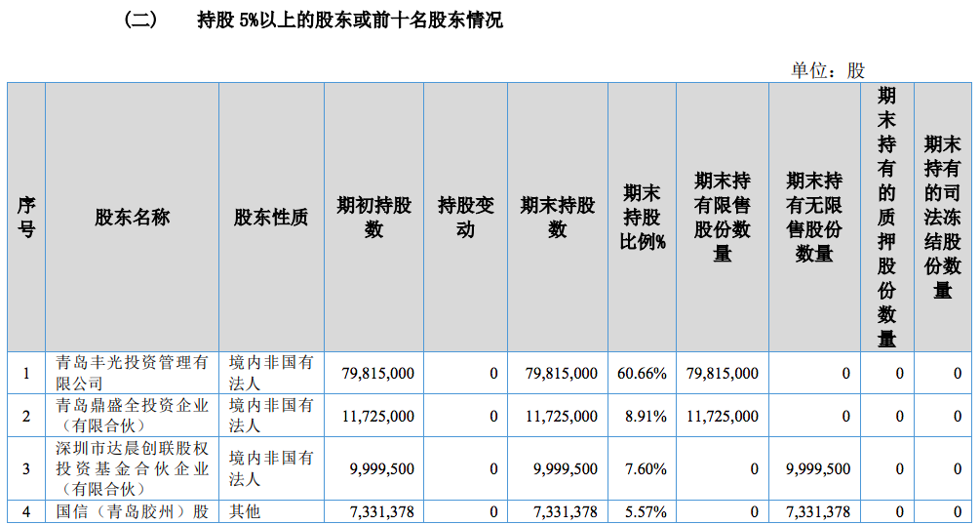
Task: Select the 股东名称 column header
Action: tap(133, 217)
